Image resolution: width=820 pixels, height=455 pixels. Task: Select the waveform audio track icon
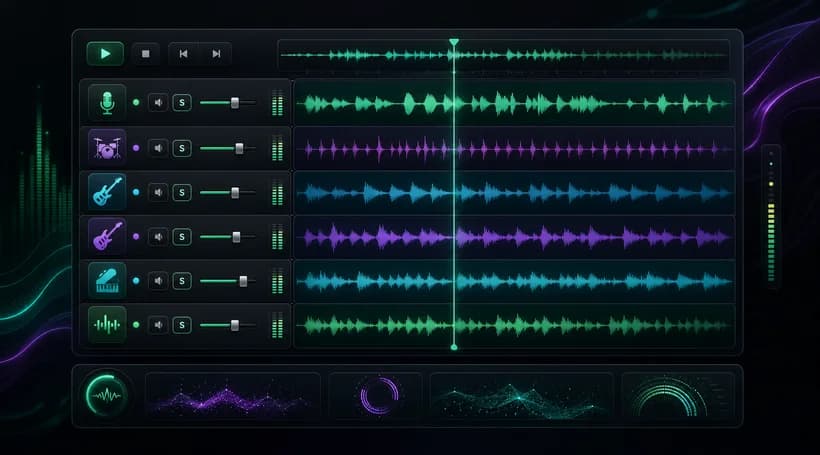pos(107,325)
